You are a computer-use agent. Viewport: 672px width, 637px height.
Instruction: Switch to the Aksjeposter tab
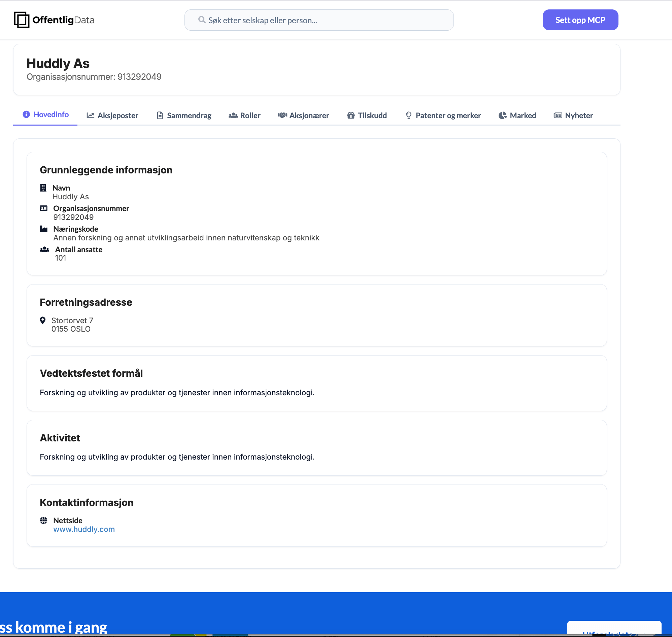tap(112, 115)
